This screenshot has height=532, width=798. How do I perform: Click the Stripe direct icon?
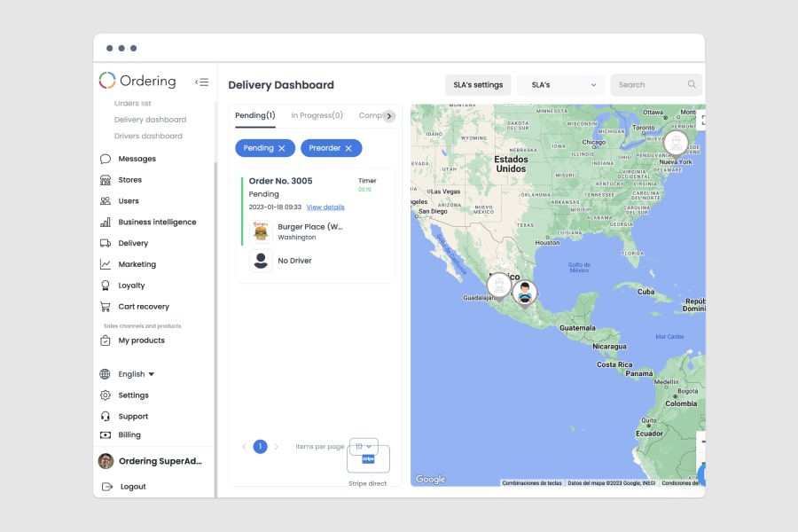(368, 459)
